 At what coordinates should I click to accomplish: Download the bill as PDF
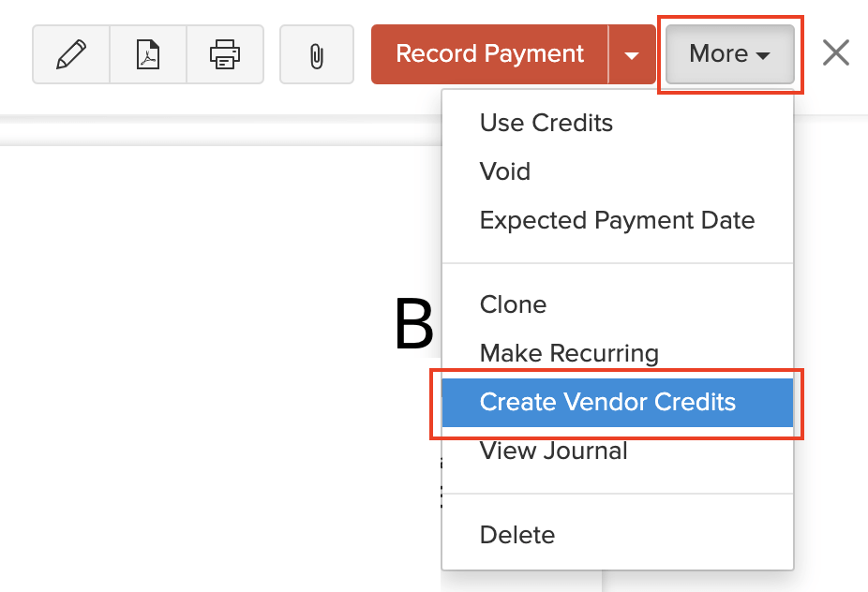[148, 54]
